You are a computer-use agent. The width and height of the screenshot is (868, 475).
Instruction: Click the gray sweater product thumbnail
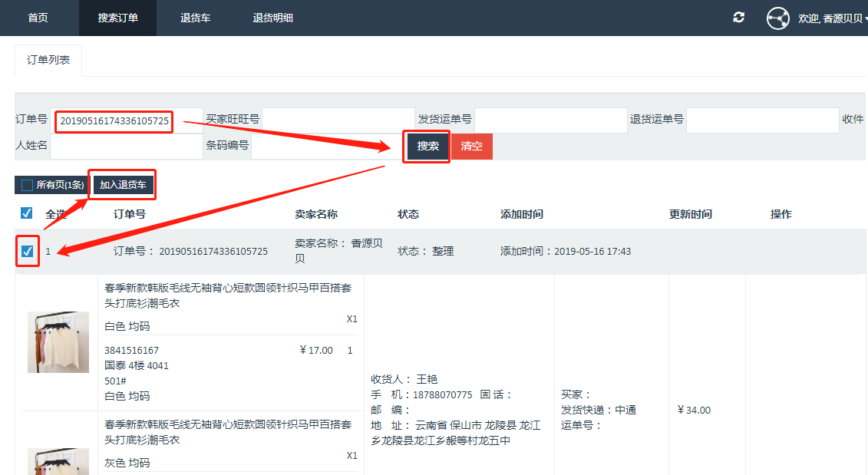tap(58, 461)
